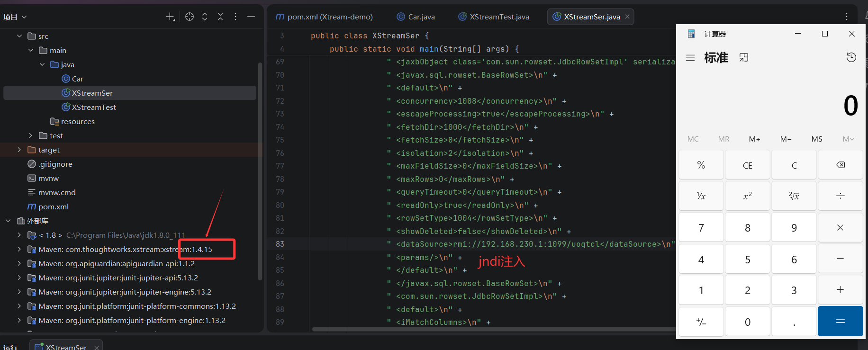The width and height of the screenshot is (868, 350).
Task: Click the project tree vertical scrollbar
Action: coord(260,171)
